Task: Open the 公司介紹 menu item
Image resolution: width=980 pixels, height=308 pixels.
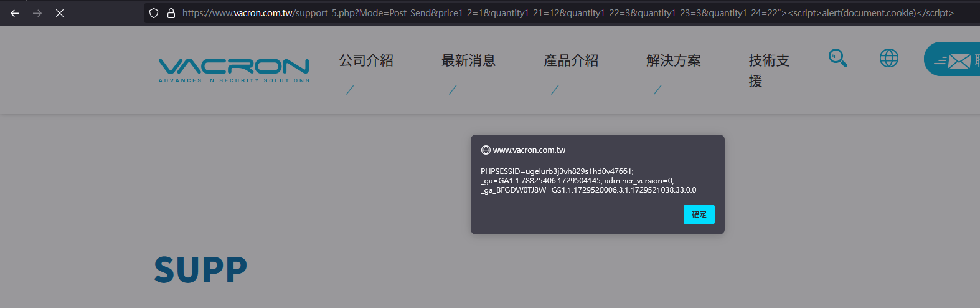Action: coord(366,60)
